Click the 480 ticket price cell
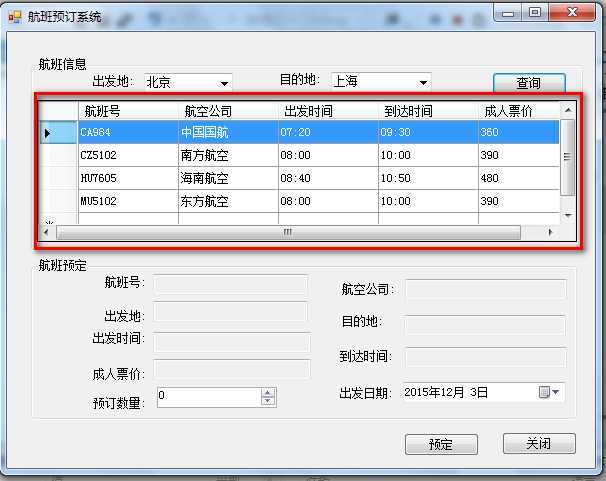This screenshot has height=481, width=606. tap(519, 178)
